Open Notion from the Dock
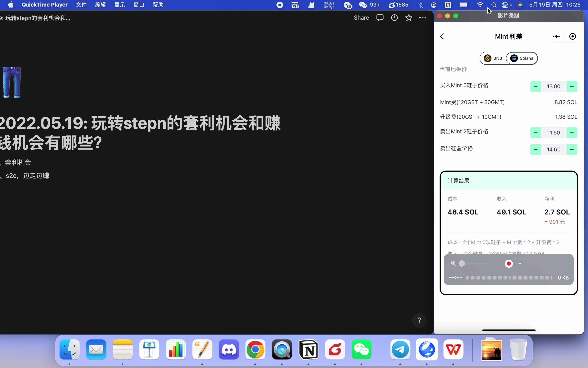 click(308, 350)
